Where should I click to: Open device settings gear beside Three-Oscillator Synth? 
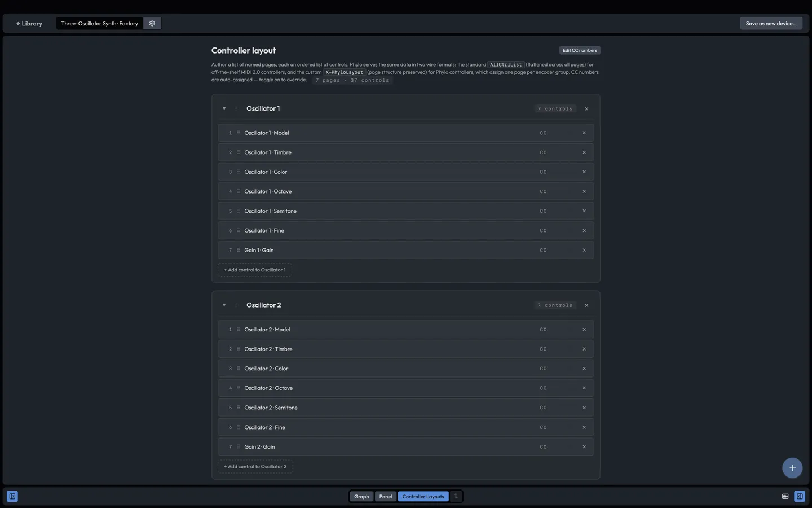click(x=152, y=23)
